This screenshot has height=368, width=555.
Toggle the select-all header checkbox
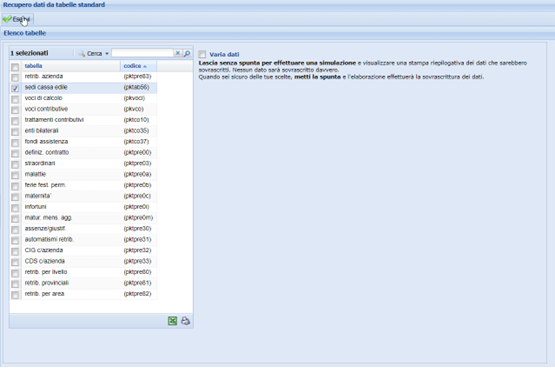15,67
